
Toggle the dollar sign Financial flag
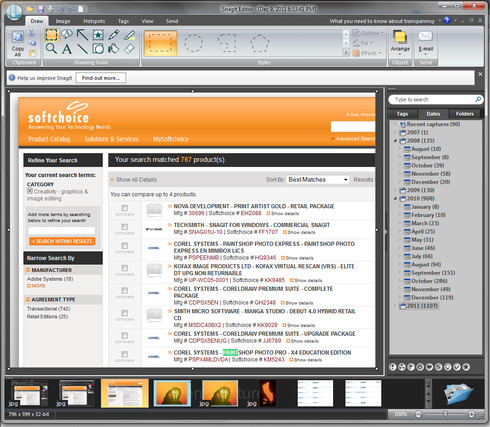438,367
